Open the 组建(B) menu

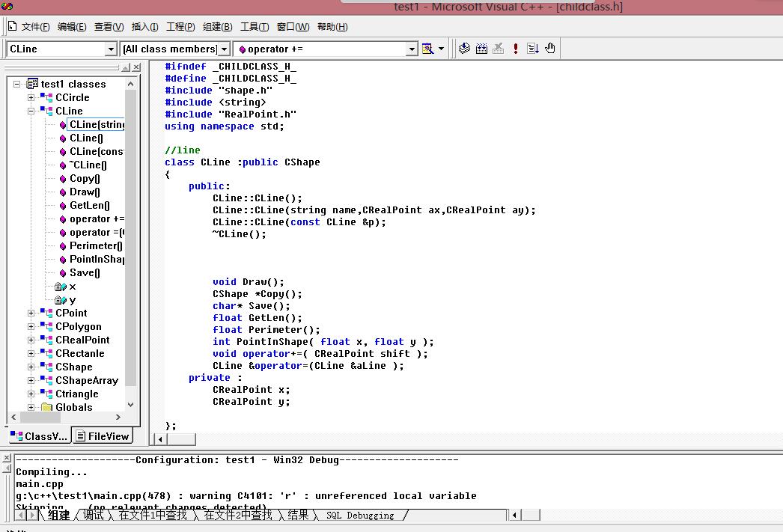(217, 27)
